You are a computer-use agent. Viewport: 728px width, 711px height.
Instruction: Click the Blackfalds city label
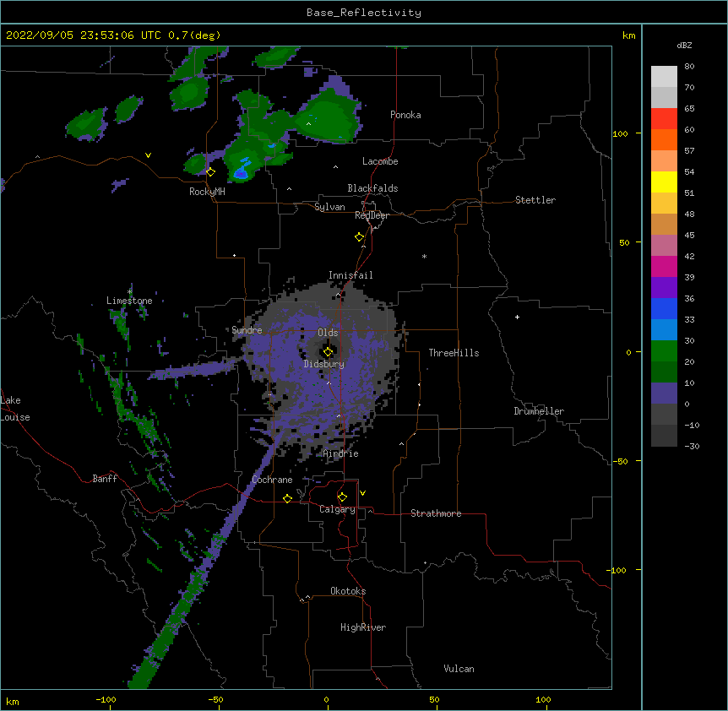pos(372,188)
